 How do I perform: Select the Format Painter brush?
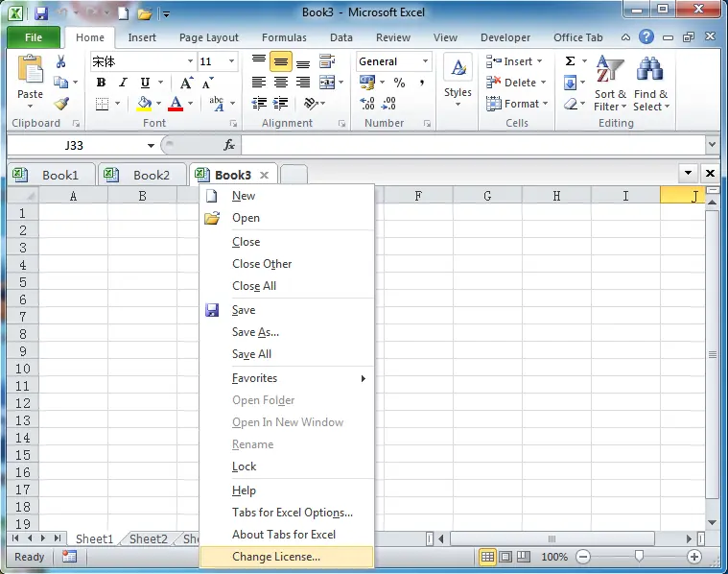point(61,104)
